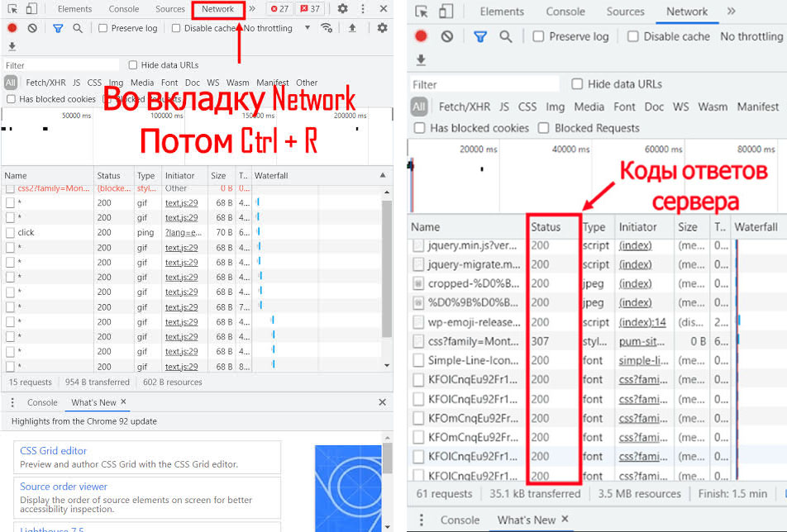Check Hide data URLs in the right panel

point(577,84)
